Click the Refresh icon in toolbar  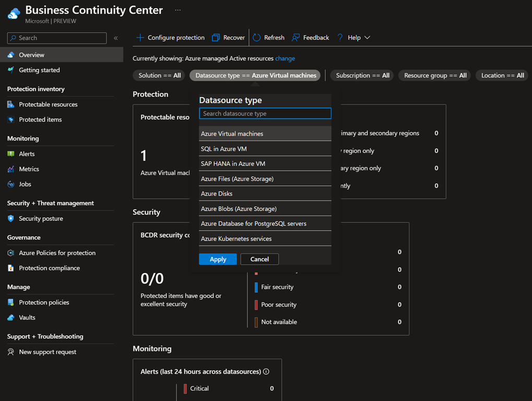pos(257,38)
